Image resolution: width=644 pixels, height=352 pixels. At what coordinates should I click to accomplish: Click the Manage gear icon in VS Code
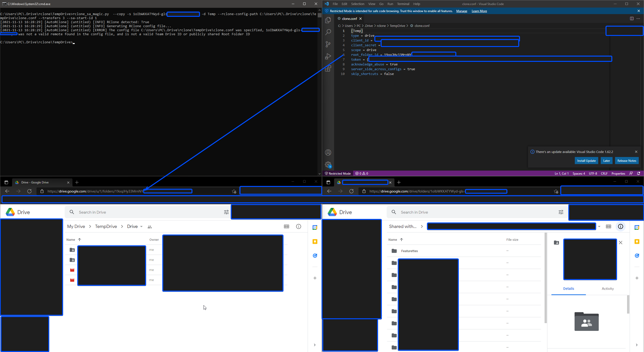click(328, 165)
